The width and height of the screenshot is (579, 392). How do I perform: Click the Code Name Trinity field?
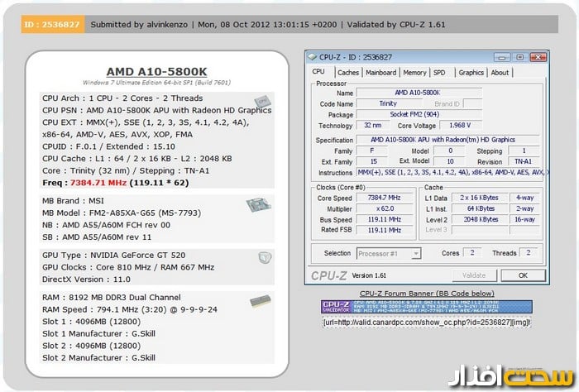point(388,103)
